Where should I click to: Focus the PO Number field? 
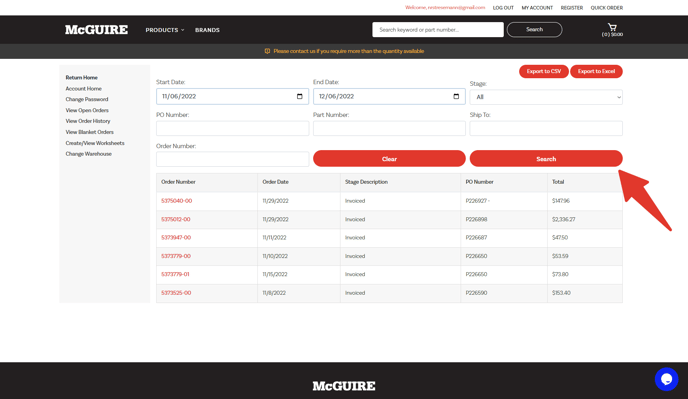tap(232, 128)
